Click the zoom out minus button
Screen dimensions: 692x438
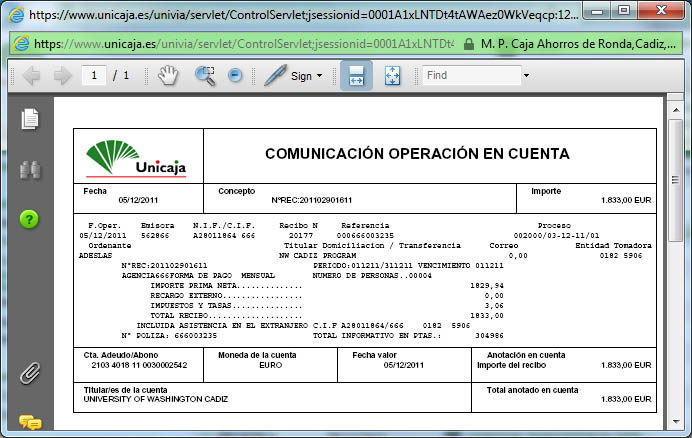coord(235,76)
